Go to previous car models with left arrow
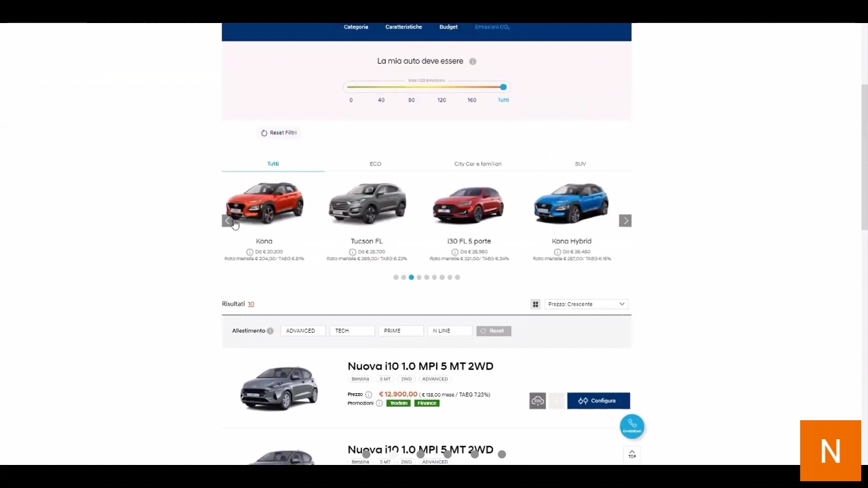The height and width of the screenshot is (488, 868). (228, 221)
